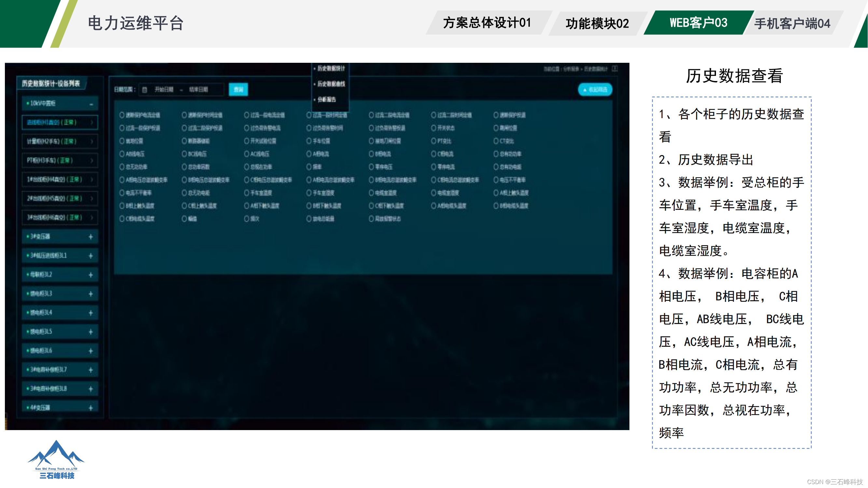Select the 手车位置 radio option
This screenshot has height=488, width=868.
click(309, 141)
